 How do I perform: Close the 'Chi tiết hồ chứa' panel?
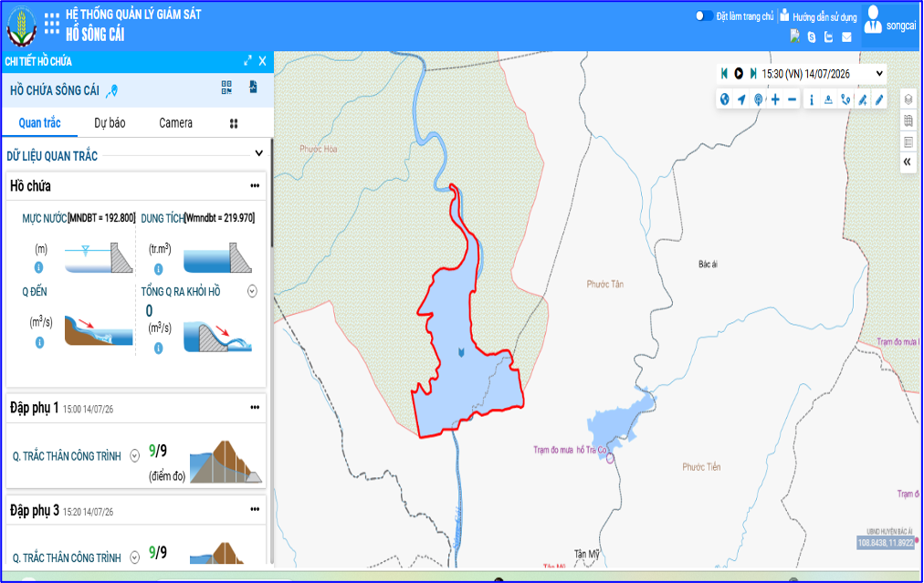tap(263, 60)
